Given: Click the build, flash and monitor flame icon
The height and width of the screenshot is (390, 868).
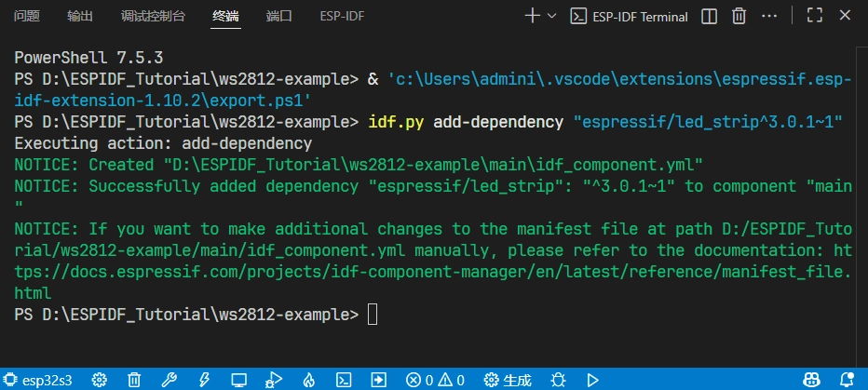Looking at the screenshot, I should click(x=308, y=380).
